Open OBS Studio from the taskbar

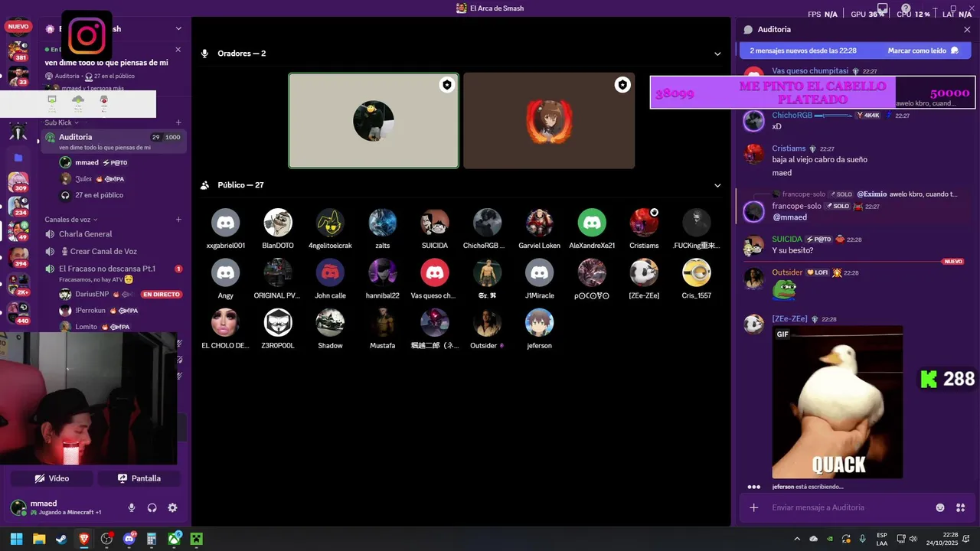point(106,539)
